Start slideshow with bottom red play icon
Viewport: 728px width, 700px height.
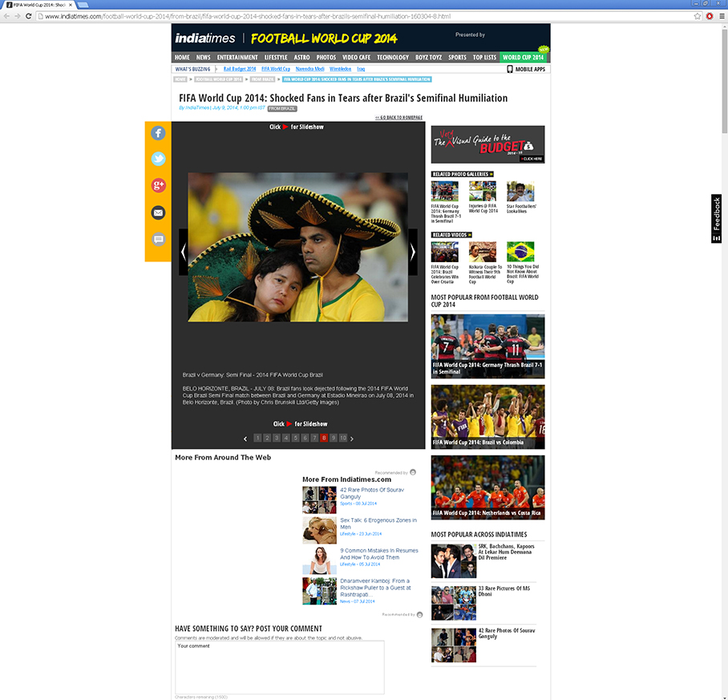pos(289,424)
